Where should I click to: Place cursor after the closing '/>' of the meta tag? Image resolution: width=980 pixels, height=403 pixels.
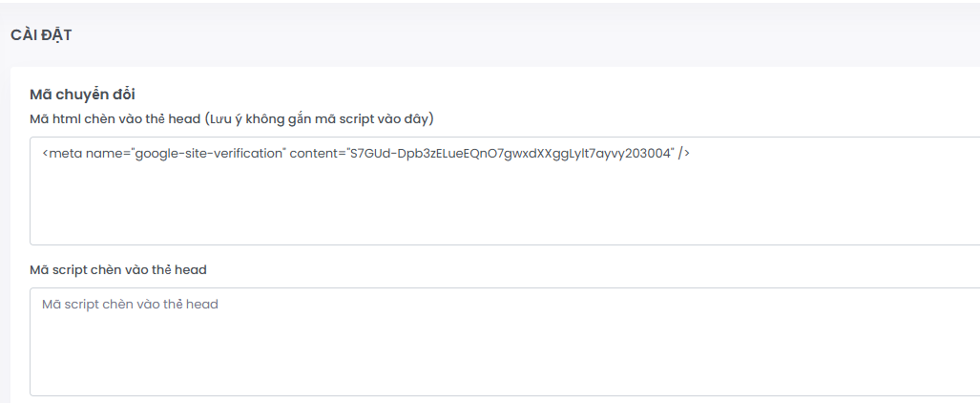[x=691, y=154]
